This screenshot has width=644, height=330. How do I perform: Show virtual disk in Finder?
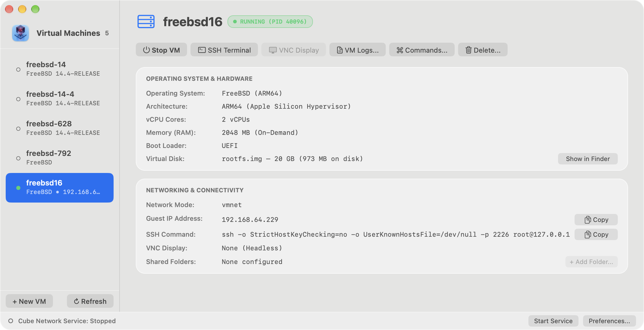click(x=588, y=159)
